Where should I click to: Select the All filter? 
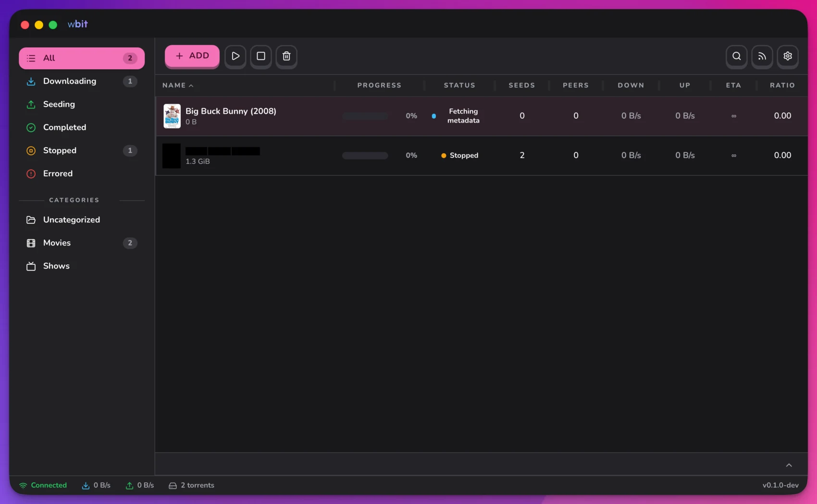click(82, 58)
